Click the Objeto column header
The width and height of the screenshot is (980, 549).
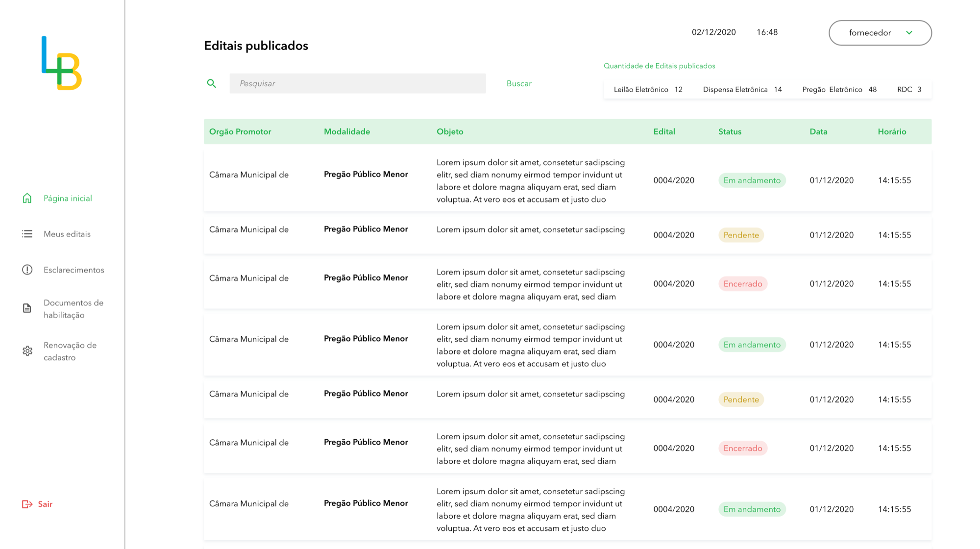(450, 131)
